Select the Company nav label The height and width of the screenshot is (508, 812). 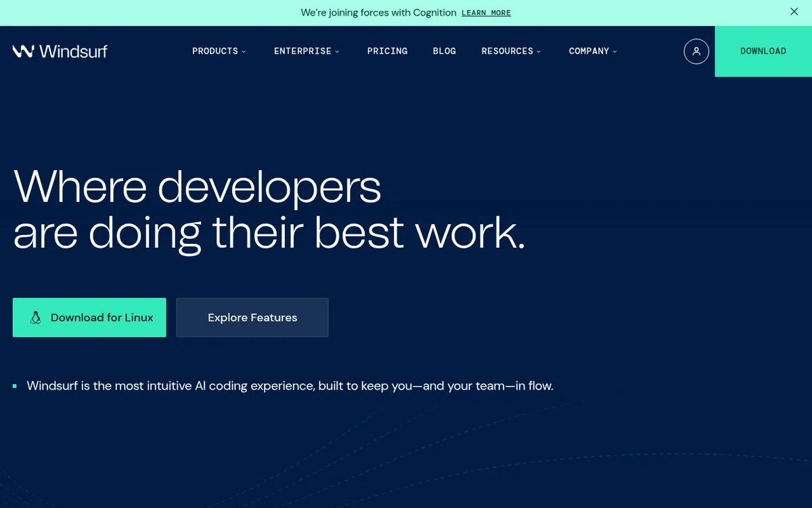[589, 51]
